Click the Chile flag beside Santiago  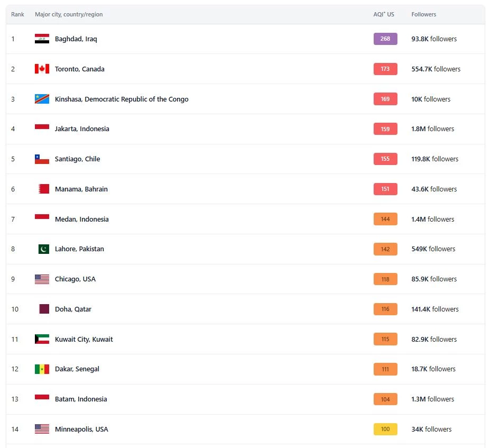tap(42, 159)
